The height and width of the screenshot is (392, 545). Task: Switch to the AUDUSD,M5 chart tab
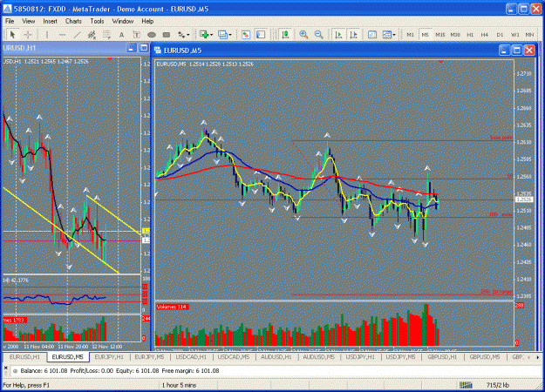318,357
